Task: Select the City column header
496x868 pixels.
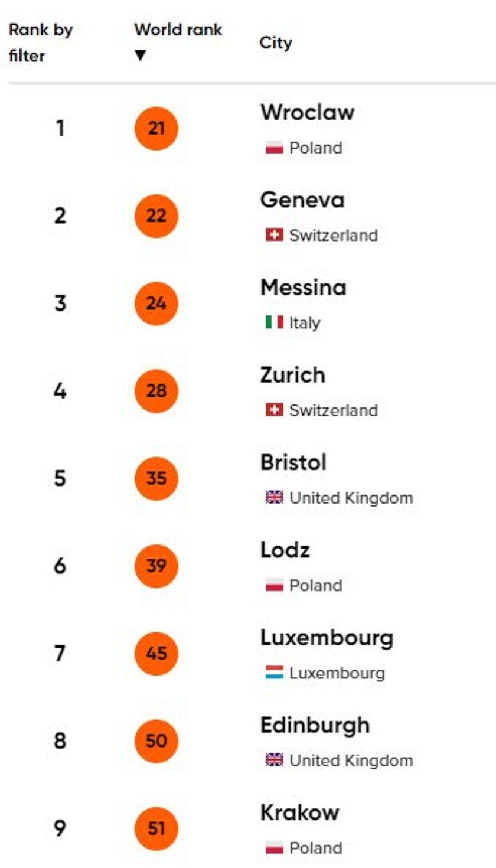Action: (x=276, y=43)
